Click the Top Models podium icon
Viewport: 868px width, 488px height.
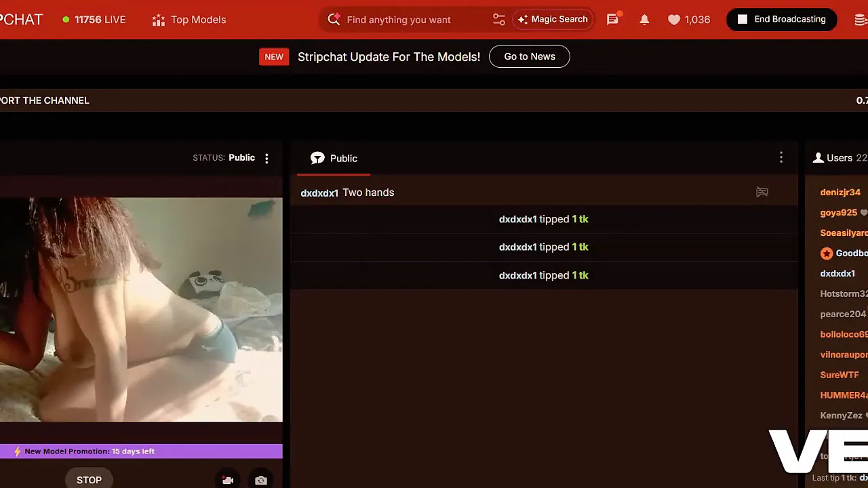159,20
